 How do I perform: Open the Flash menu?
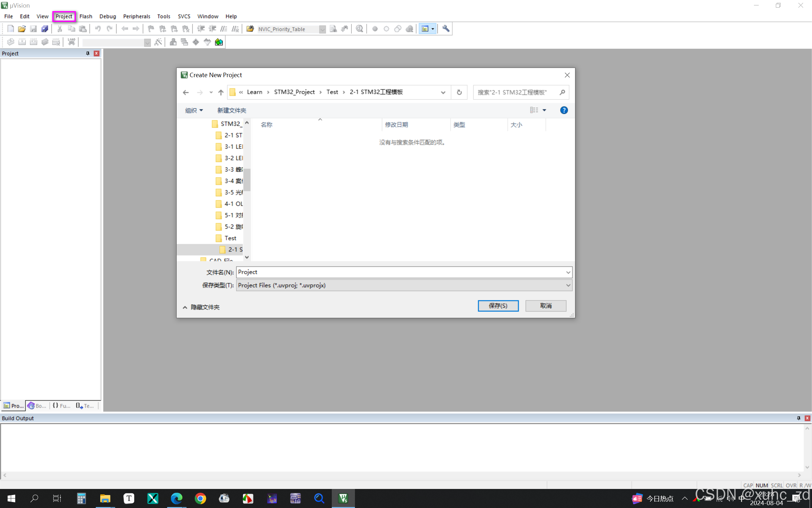click(86, 16)
